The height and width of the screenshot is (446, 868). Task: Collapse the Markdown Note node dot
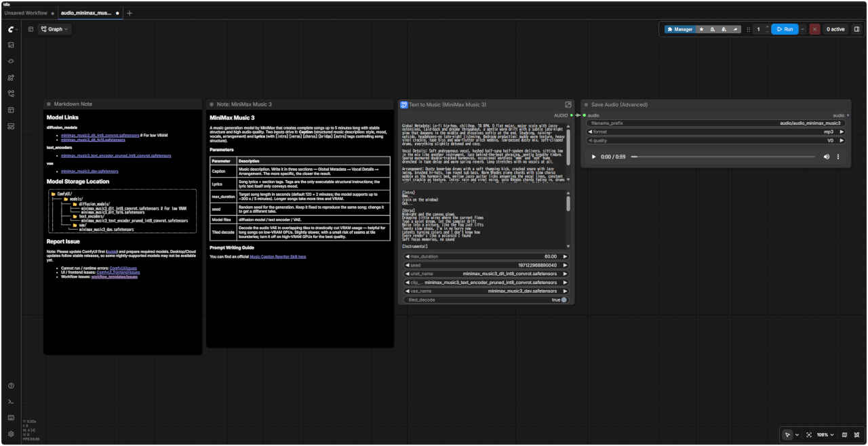coord(49,104)
